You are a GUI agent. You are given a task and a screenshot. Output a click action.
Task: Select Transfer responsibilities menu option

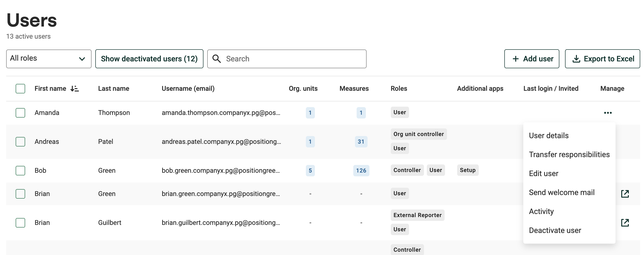(569, 155)
